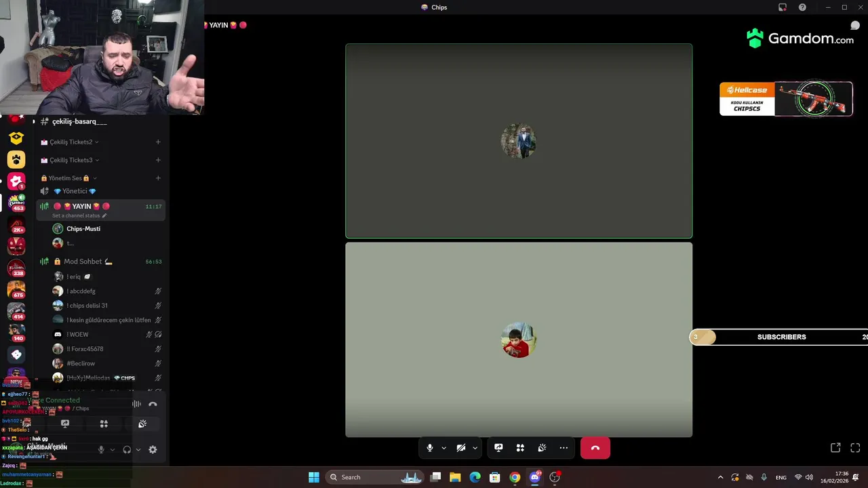Create channel in Yönetim Ses category

click(158, 178)
